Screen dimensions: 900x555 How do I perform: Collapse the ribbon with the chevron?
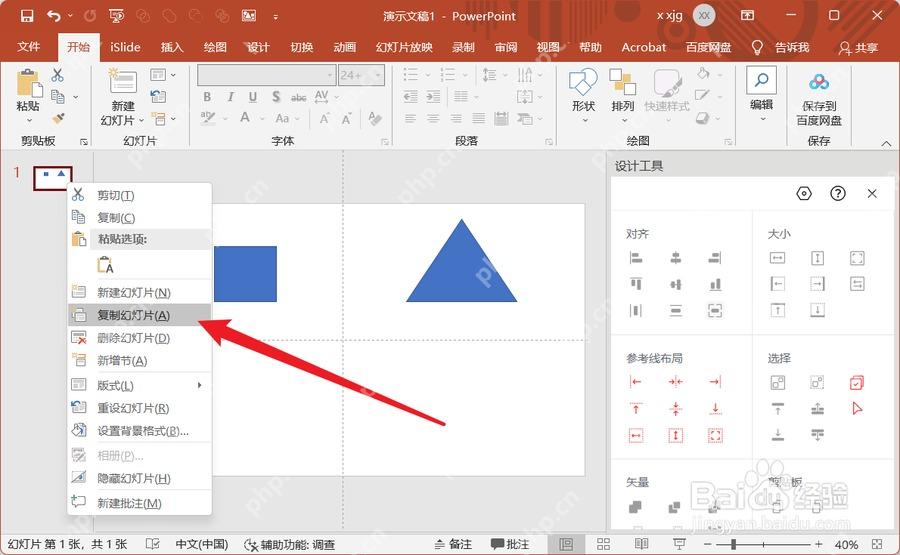(886, 143)
